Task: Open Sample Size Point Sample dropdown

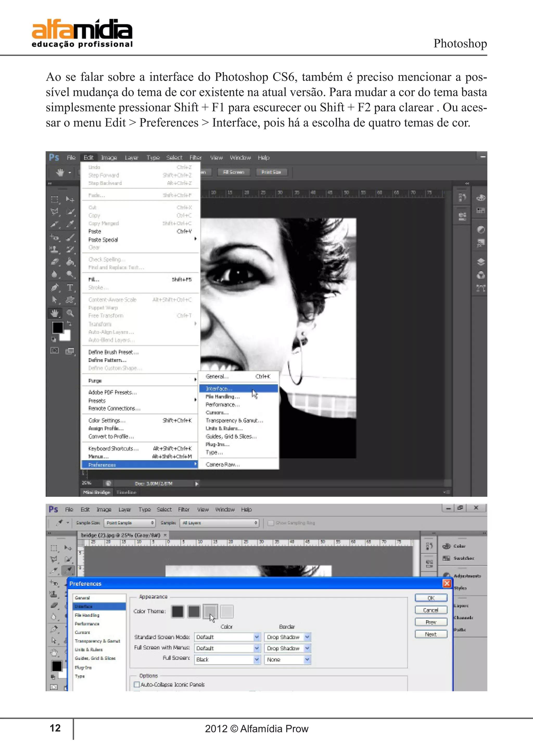Action: [x=129, y=523]
